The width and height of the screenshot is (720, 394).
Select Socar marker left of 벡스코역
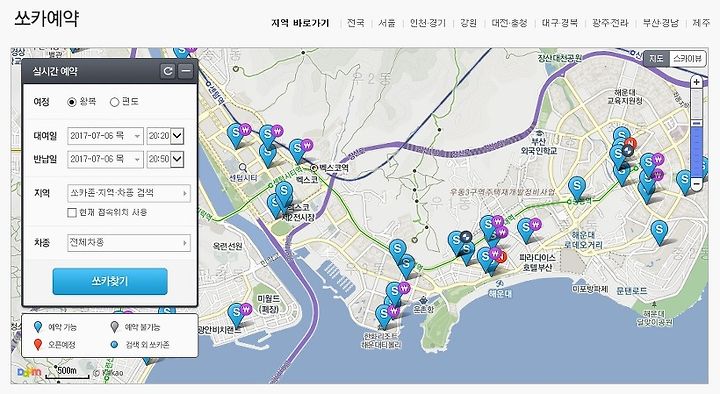(x=298, y=150)
